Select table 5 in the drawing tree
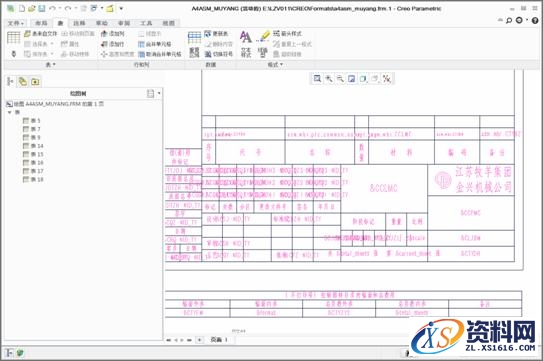Viewport: 543px width, 361px height. pos(32,121)
